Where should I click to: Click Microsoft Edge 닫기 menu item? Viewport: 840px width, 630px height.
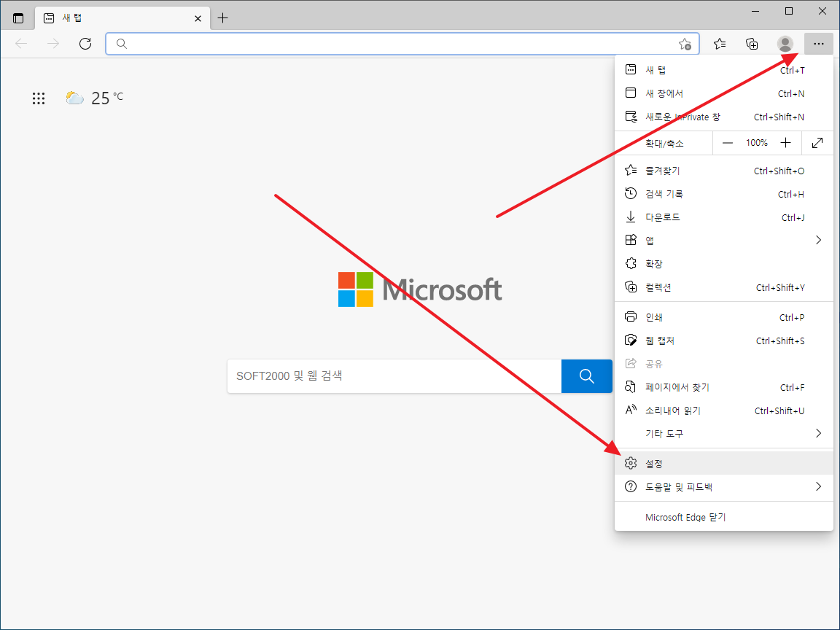coord(685,517)
